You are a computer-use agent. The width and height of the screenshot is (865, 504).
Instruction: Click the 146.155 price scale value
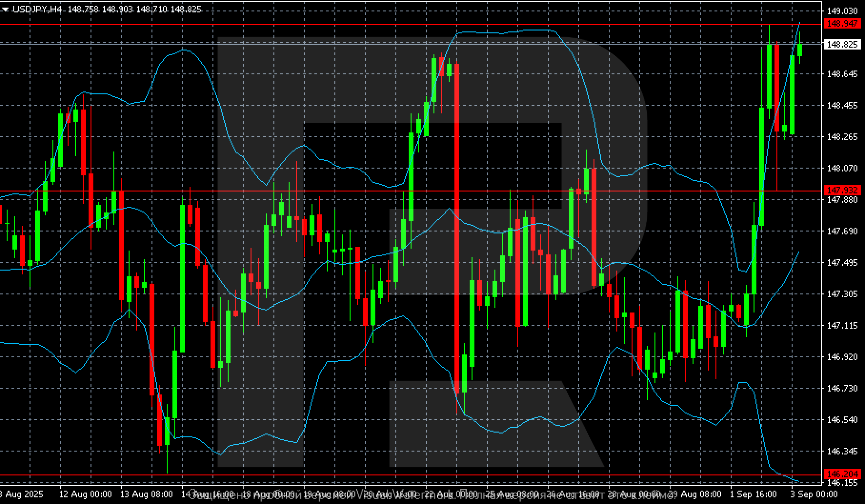pos(842,483)
